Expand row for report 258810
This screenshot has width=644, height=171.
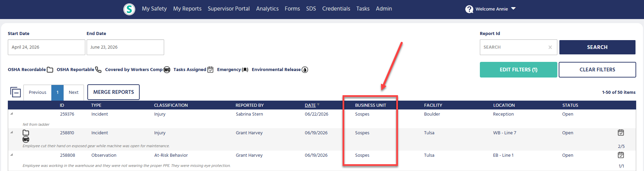pyautogui.click(x=12, y=132)
